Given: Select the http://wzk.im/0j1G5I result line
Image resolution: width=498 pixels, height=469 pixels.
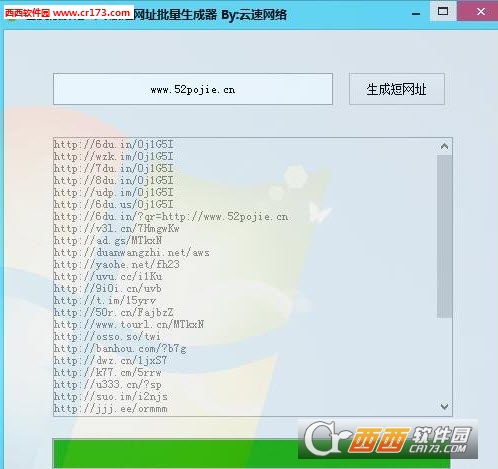Looking at the screenshot, I should pos(114,156).
